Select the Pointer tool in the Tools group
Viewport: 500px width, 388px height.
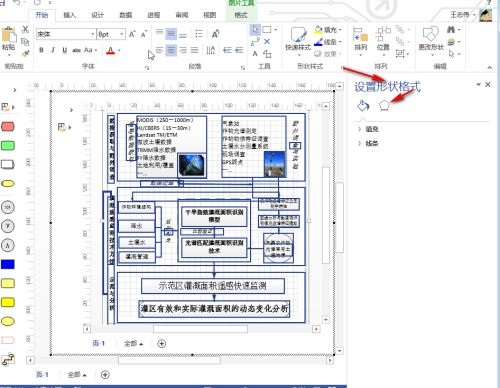coord(255,30)
